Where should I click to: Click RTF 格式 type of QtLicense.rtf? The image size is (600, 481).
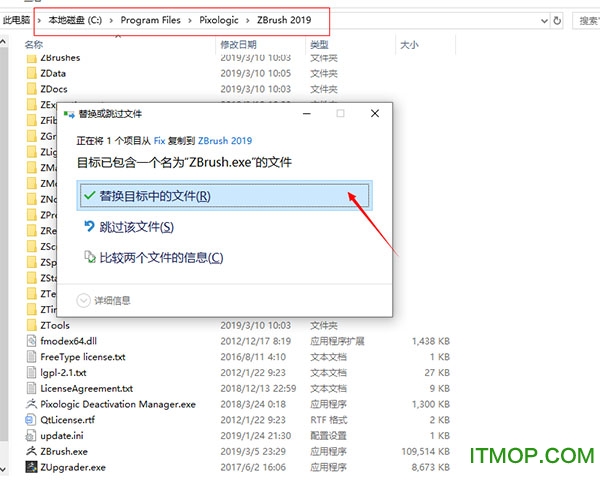pyautogui.click(x=328, y=420)
